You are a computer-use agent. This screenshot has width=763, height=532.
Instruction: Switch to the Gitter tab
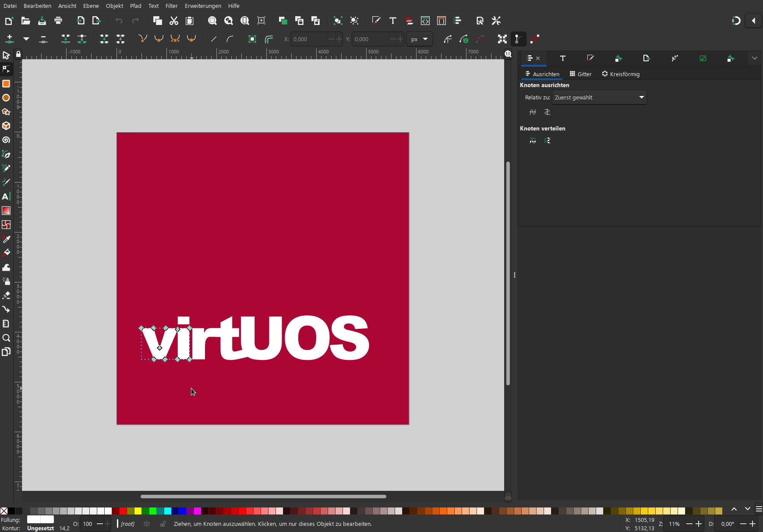[x=581, y=74]
